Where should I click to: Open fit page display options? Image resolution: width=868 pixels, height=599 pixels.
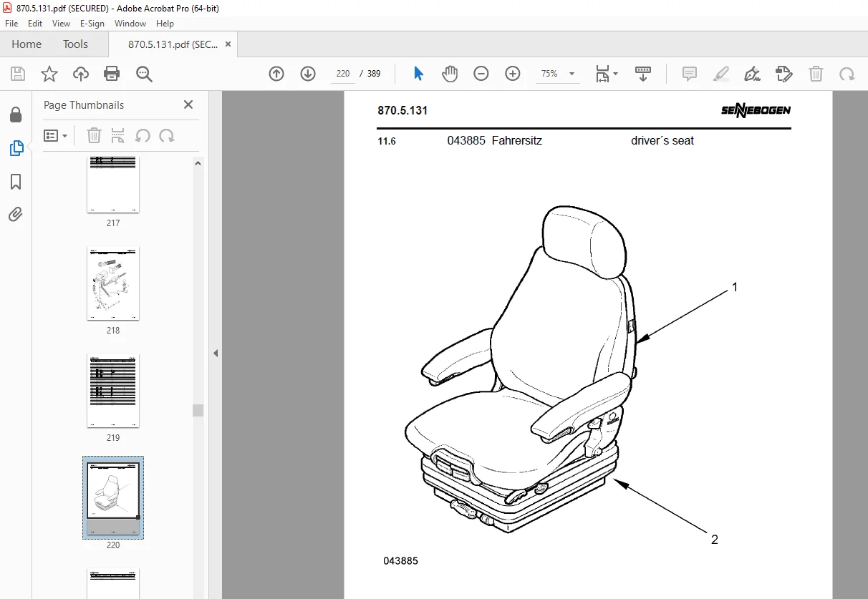[607, 74]
